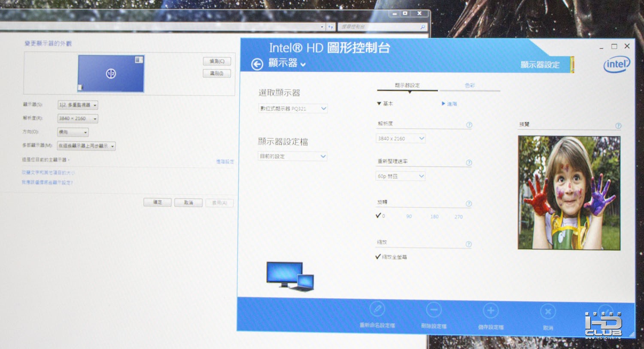The height and width of the screenshot is (349, 644).
Task: Click the magnifier icon in the 搜尋控制台 box
Action: tap(422, 27)
